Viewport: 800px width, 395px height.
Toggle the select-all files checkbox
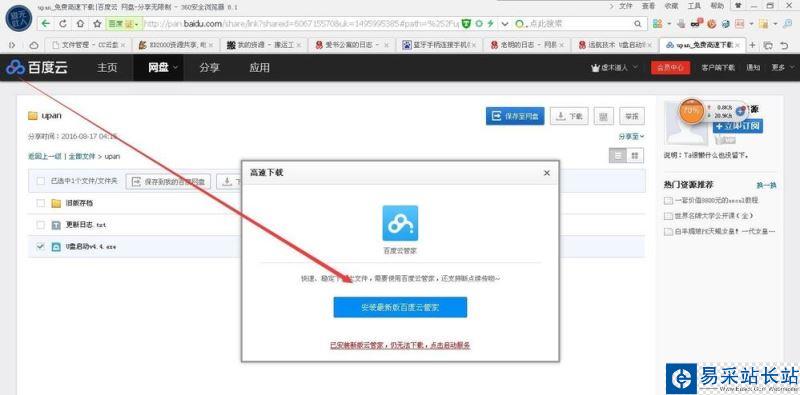(x=40, y=181)
